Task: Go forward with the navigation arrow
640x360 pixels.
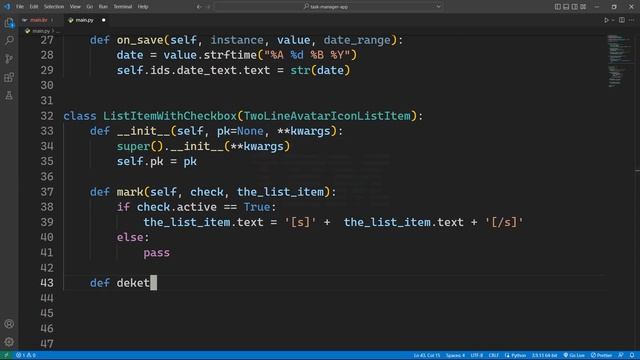Action: click(x=208, y=7)
